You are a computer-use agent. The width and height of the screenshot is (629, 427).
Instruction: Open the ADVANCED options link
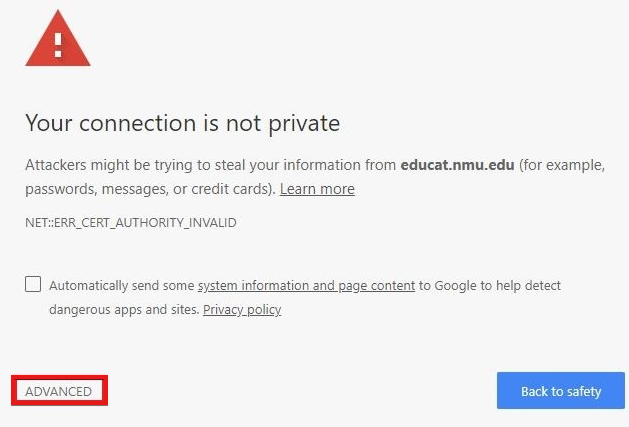tap(59, 391)
